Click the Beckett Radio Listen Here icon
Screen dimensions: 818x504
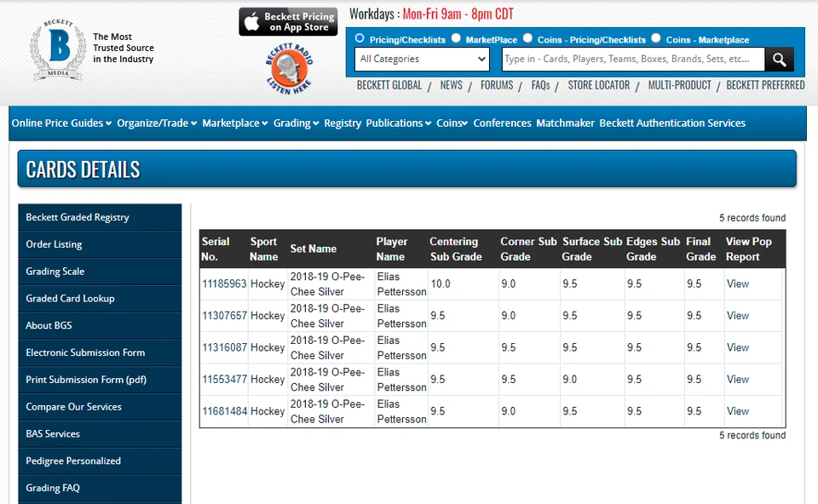click(x=289, y=69)
